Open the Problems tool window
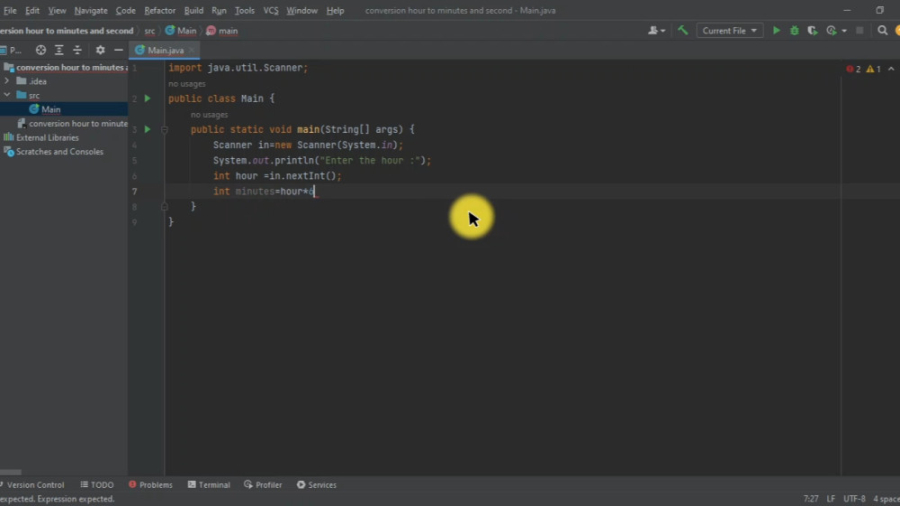 150,485
